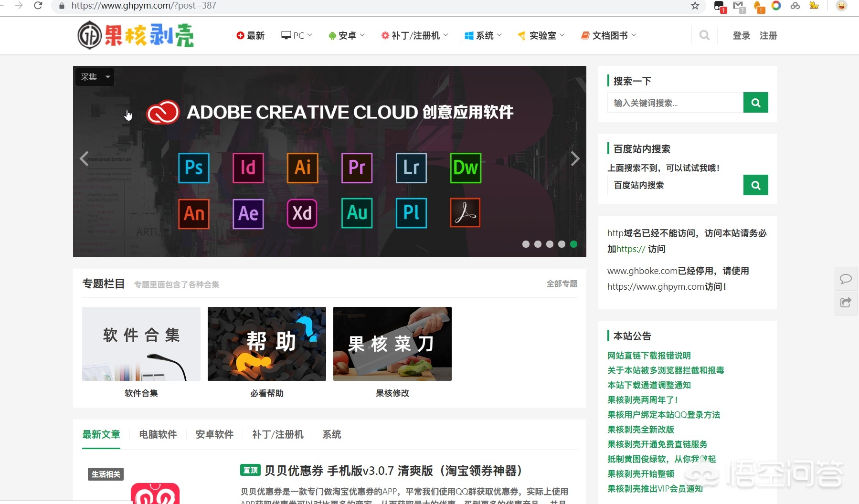Select the active green carousel dot
The width and height of the screenshot is (859, 504).
pyautogui.click(x=573, y=244)
